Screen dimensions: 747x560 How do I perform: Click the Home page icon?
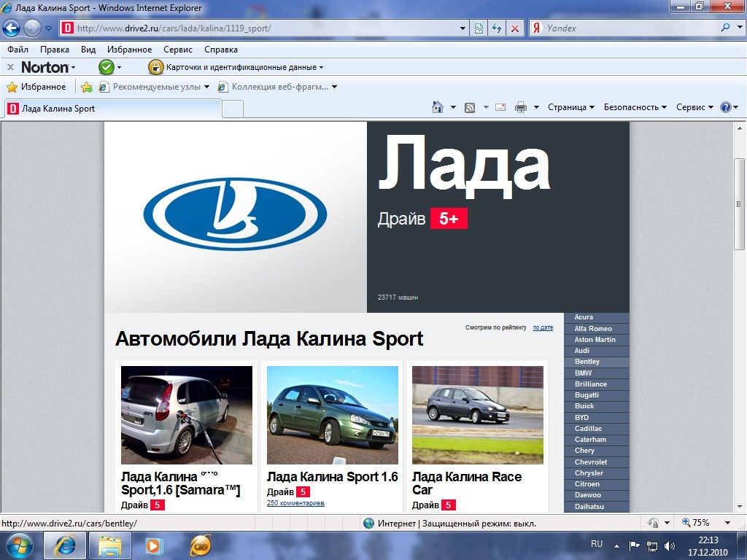[x=438, y=107]
